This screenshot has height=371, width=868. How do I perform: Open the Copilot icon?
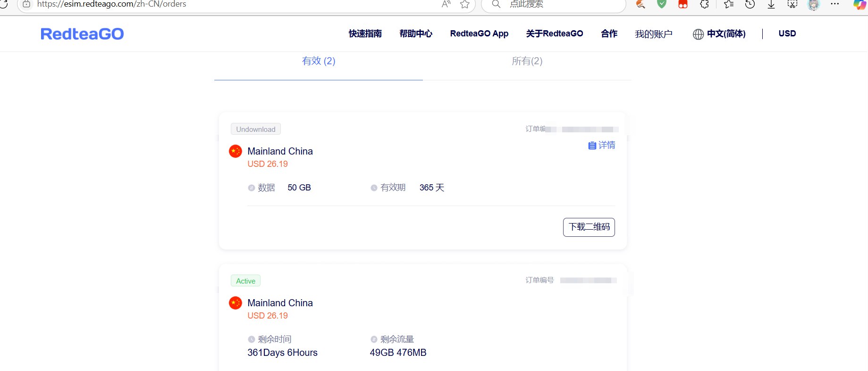tap(860, 4)
